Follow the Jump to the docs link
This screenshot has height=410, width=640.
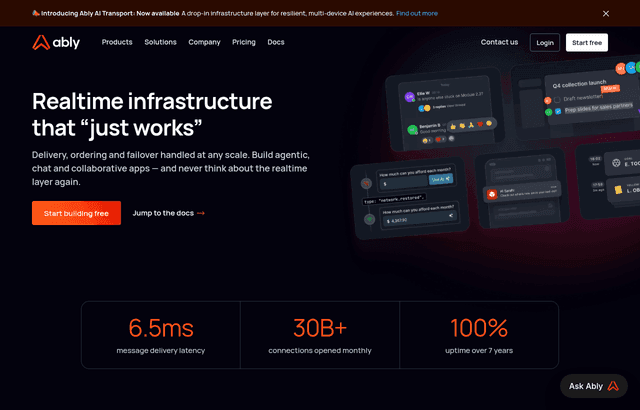pos(169,213)
